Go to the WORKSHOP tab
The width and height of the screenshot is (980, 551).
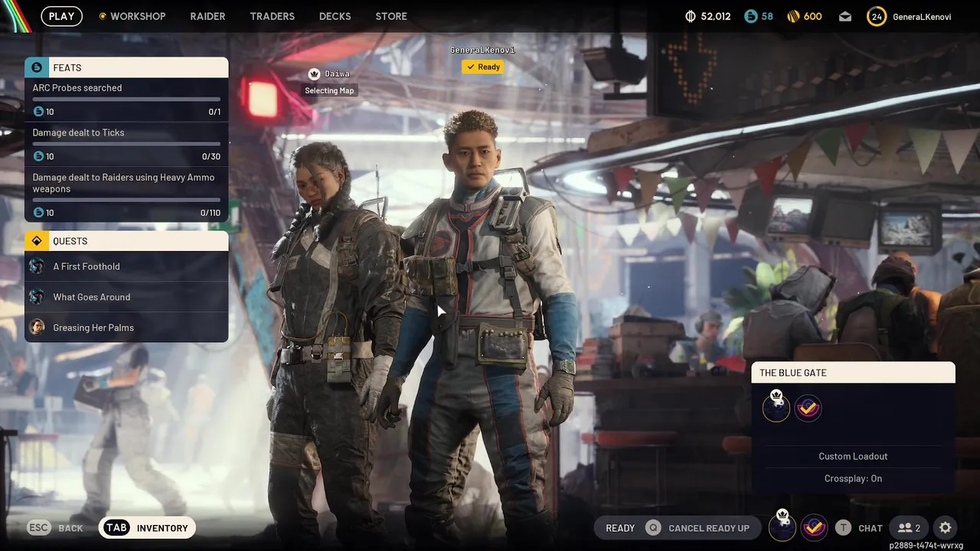138,16
